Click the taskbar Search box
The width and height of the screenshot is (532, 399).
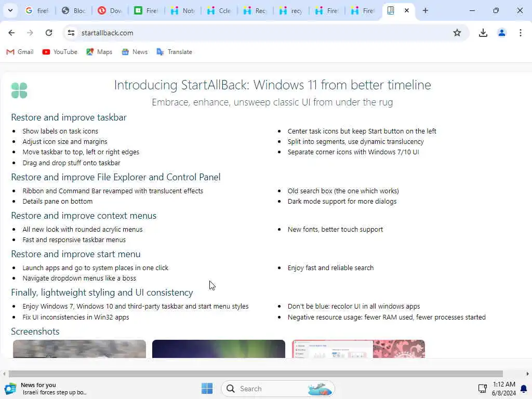[x=278, y=389]
